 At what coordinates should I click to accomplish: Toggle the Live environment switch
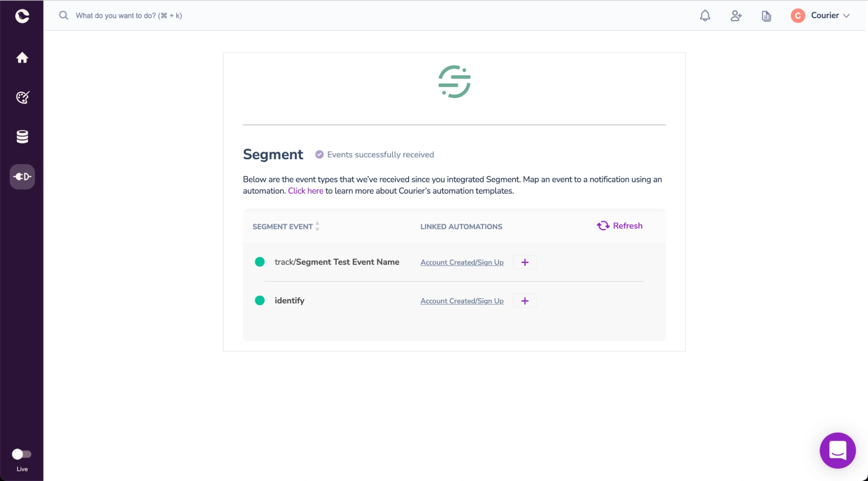coord(22,454)
